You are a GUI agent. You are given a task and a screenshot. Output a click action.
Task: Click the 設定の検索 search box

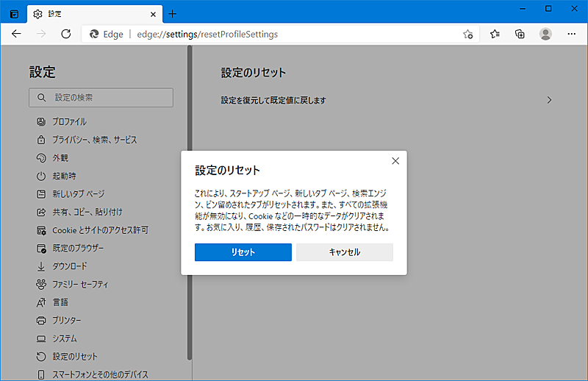pos(101,98)
